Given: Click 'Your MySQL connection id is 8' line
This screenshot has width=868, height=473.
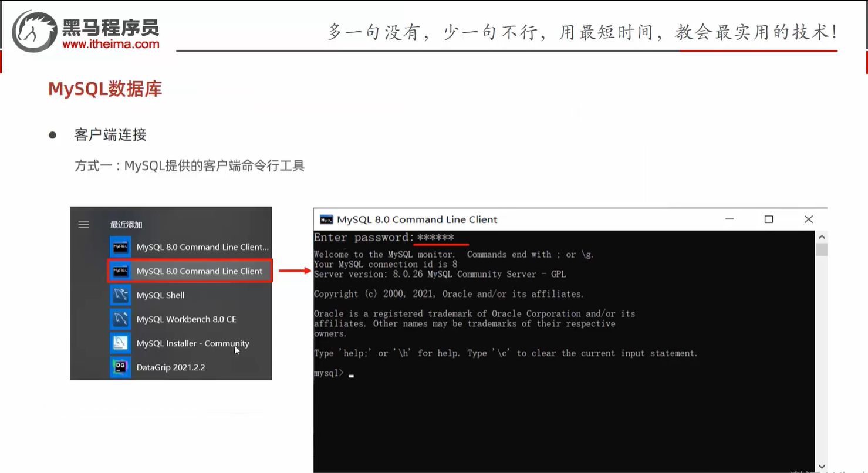Looking at the screenshot, I should (386, 264).
